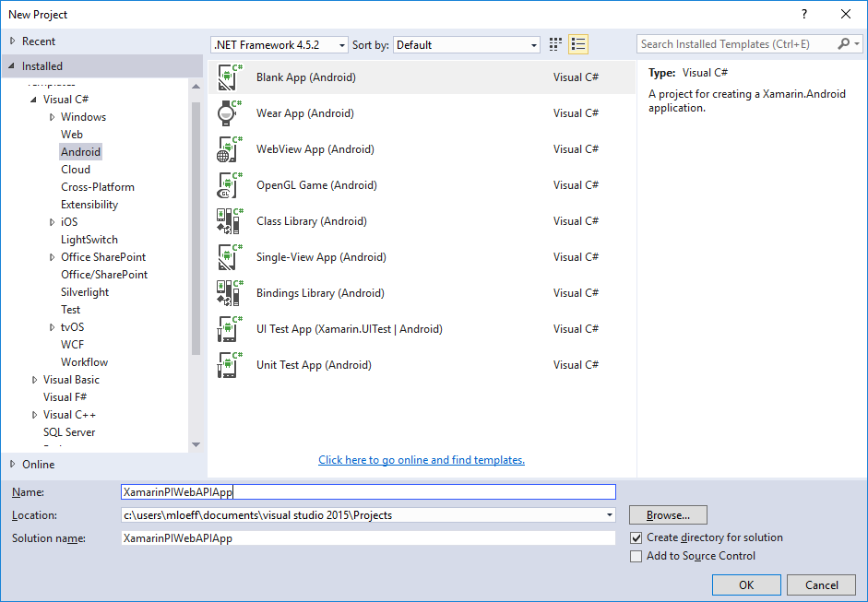The height and width of the screenshot is (602, 868).
Task: Select the Silverlight category
Action: click(85, 292)
